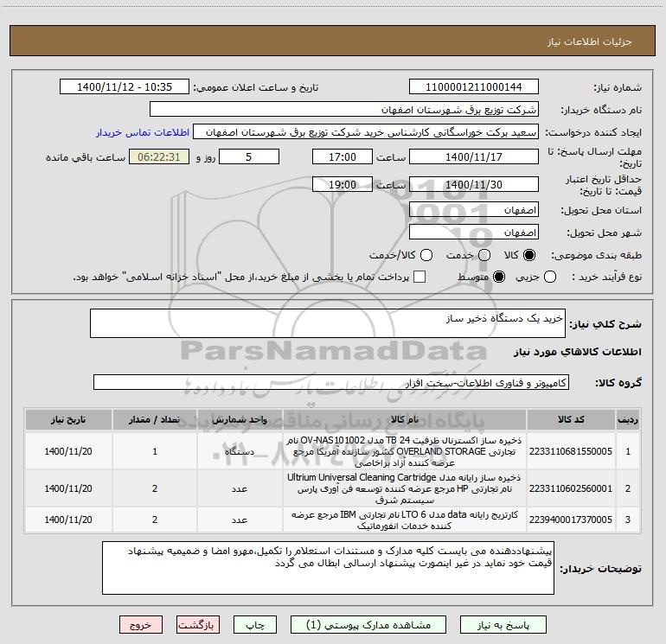Click the واحد شمارش column header

point(240,419)
